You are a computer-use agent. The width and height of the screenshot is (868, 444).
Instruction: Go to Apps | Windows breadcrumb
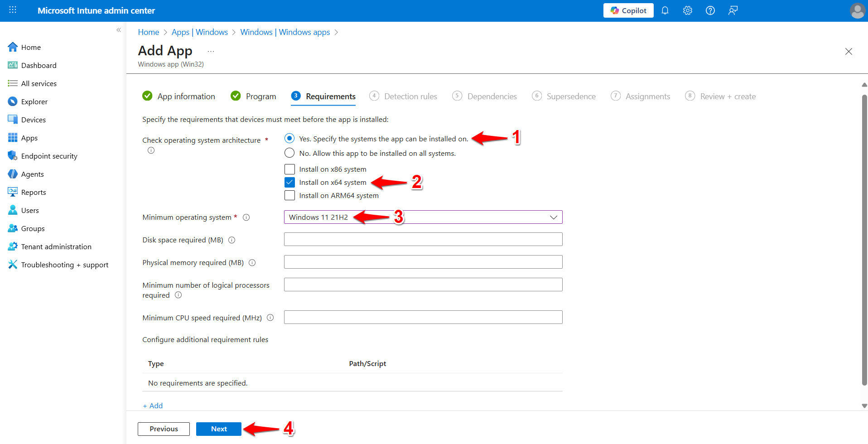(x=200, y=32)
